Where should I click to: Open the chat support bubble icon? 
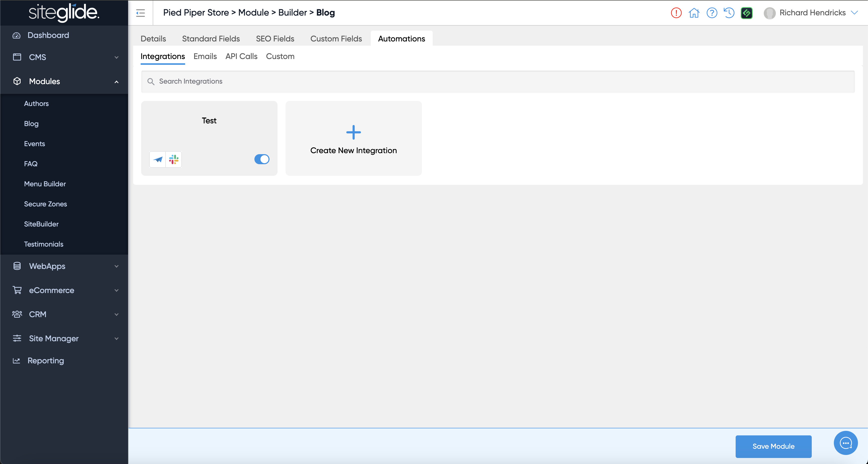pos(845,443)
